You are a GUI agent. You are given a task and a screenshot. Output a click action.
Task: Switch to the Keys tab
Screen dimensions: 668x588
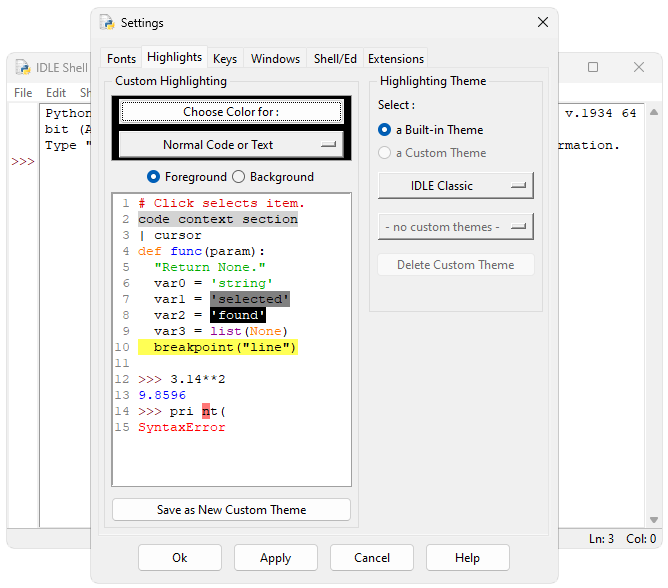point(225,58)
